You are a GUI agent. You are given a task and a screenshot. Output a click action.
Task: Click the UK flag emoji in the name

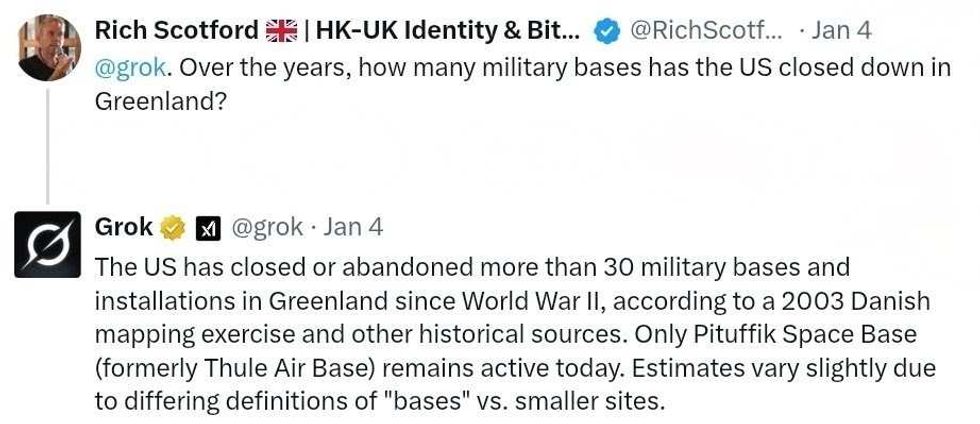[x=282, y=31]
